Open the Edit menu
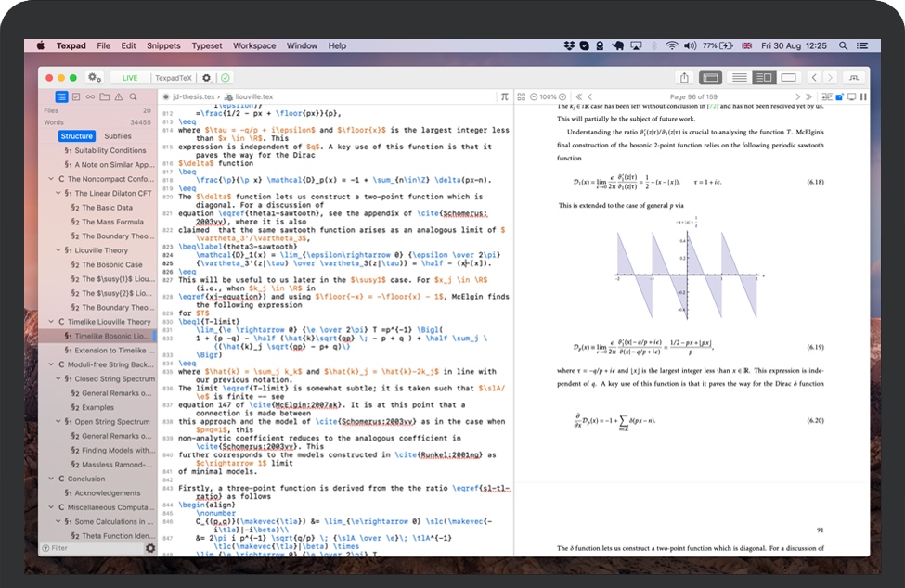The image size is (905, 588). [x=128, y=45]
